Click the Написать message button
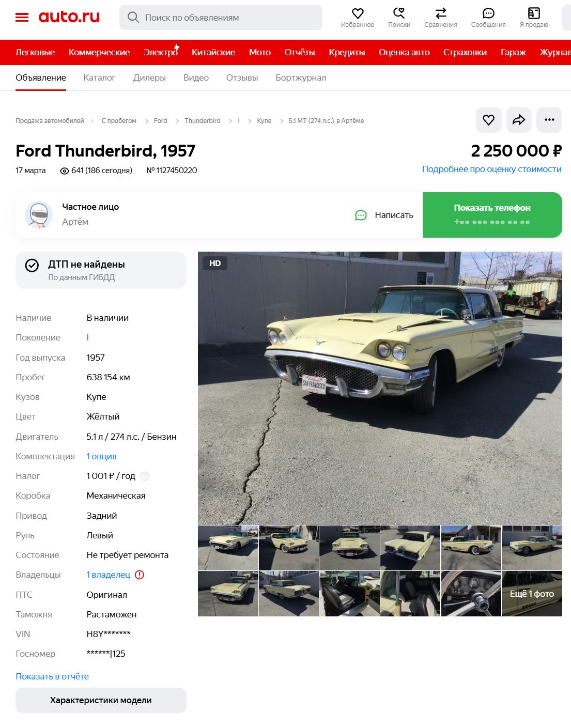This screenshot has height=728, width=571. [384, 215]
